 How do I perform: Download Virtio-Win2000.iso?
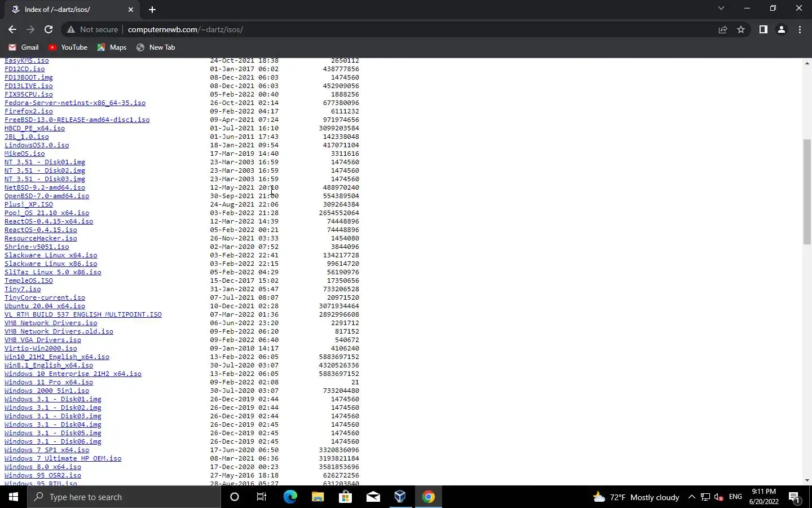pyautogui.click(x=41, y=348)
